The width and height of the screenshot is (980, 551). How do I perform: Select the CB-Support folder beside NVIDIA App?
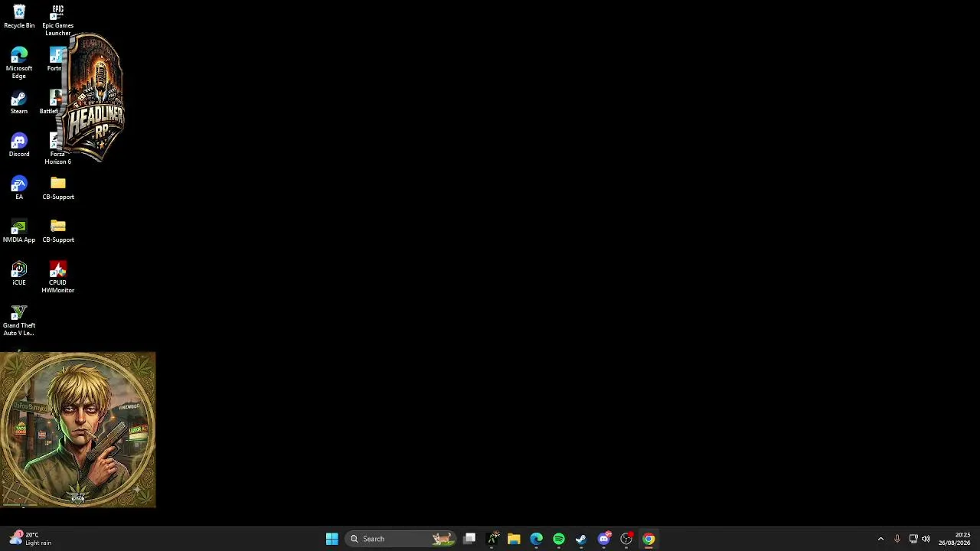pos(58,231)
